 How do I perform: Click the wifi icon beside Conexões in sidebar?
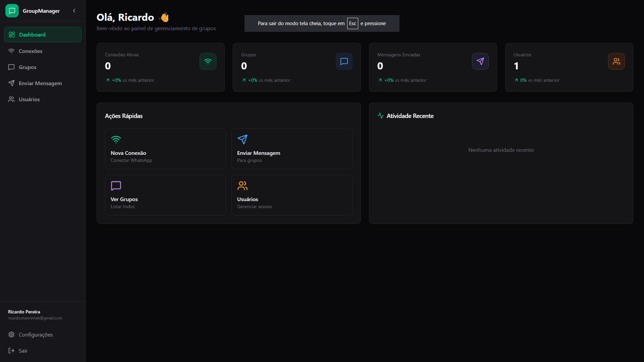coord(11,51)
